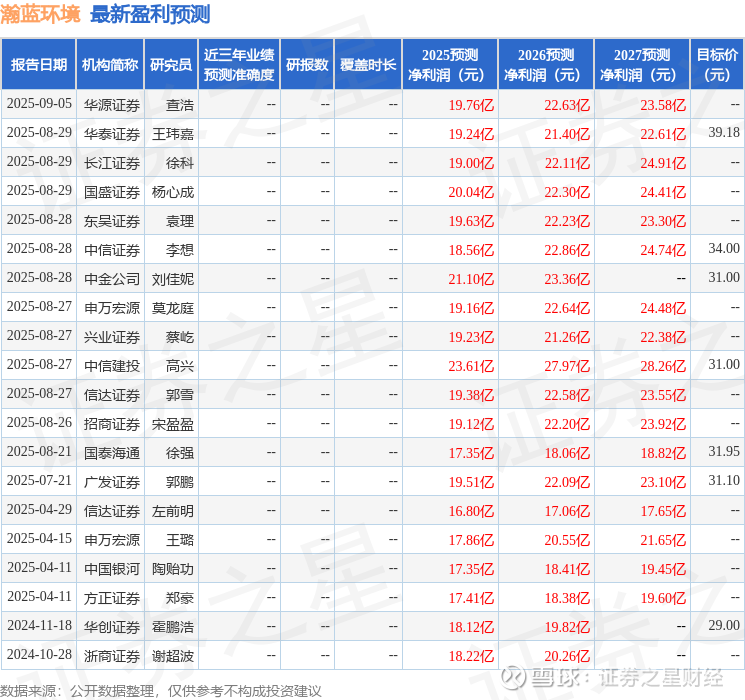
Task: Click the 覆盖时长 column header
Action: point(368,65)
